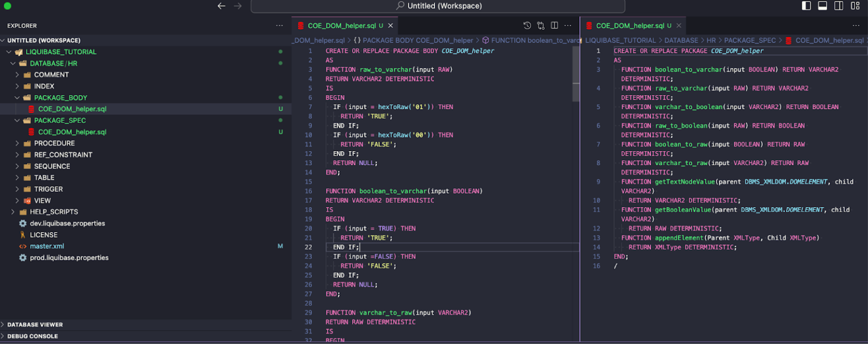
Task: Open the right editor group's More Actions menu
Action: point(856,25)
